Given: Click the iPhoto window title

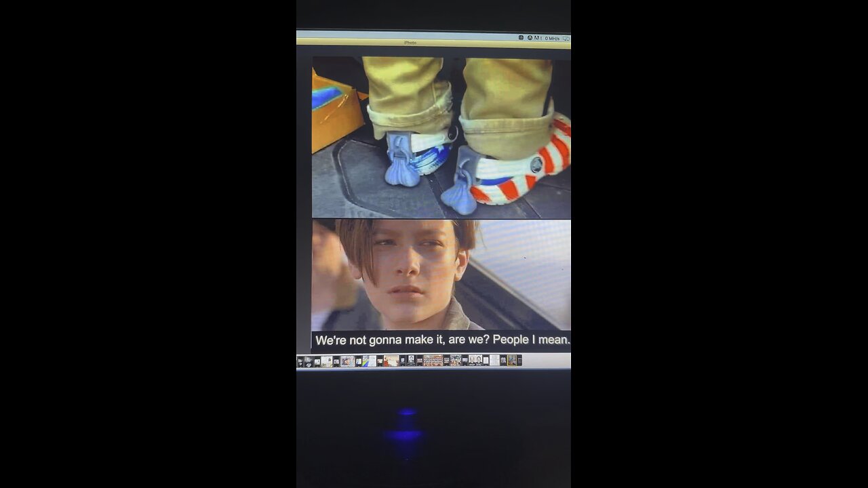Looking at the screenshot, I should [x=410, y=43].
